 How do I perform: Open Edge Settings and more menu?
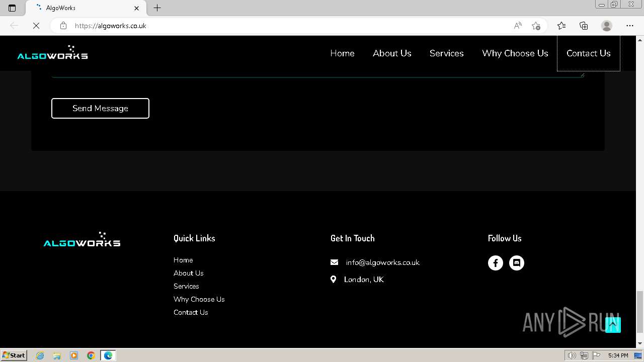[630, 26]
